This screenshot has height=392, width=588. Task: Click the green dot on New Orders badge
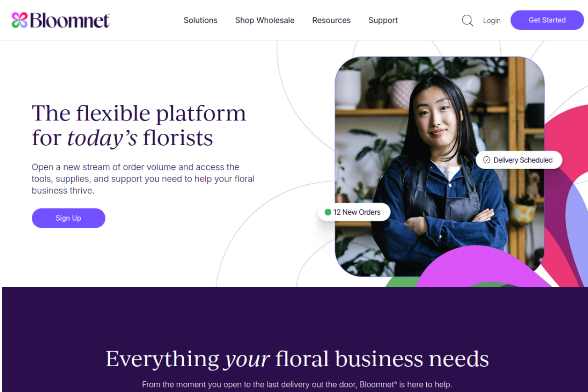tap(328, 212)
